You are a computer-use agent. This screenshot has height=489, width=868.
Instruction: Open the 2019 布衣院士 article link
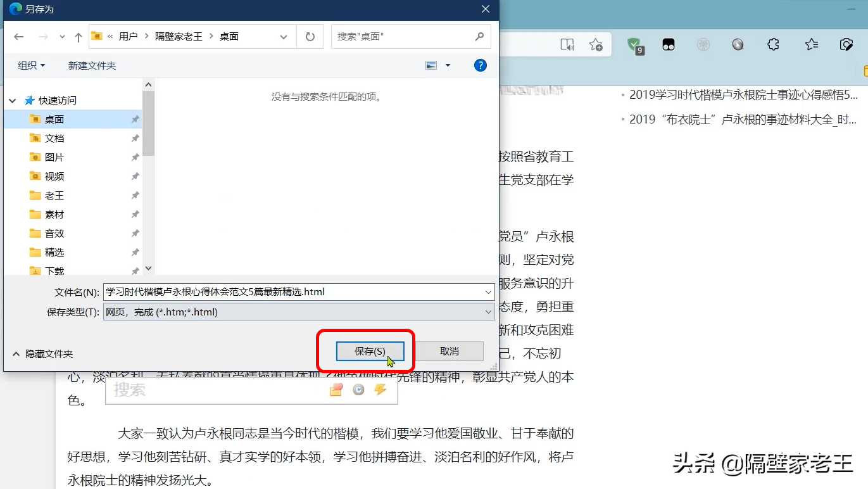tap(741, 120)
